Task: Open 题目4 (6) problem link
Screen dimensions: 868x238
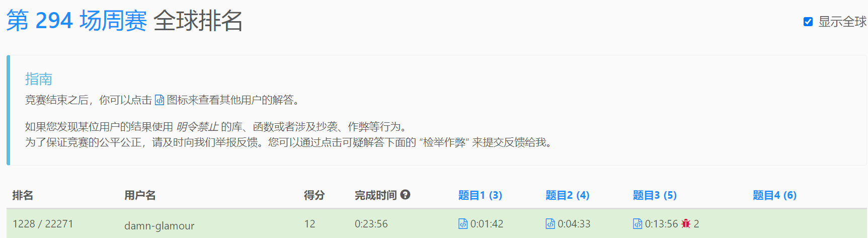Action: (x=774, y=195)
